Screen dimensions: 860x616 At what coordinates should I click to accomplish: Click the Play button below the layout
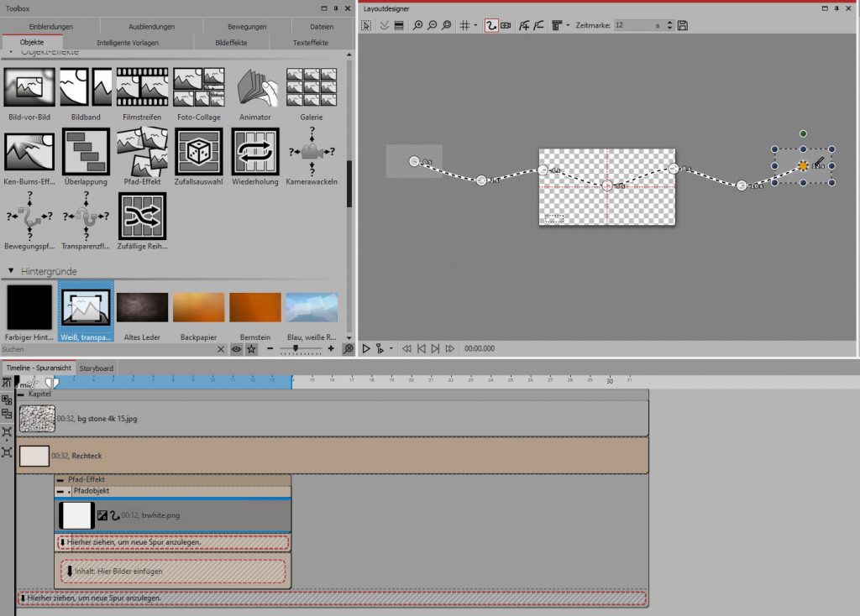pos(366,348)
